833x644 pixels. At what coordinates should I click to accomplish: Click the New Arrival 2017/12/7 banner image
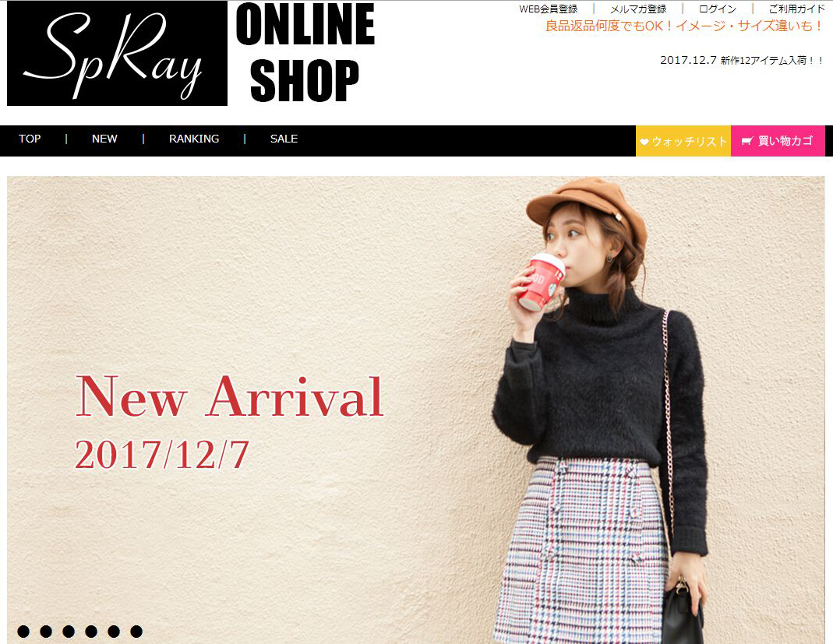[415, 410]
